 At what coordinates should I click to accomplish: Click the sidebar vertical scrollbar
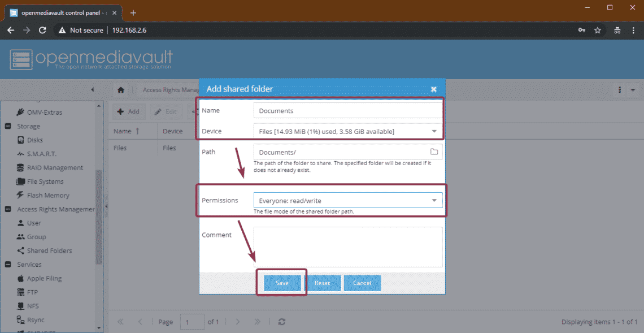99,218
